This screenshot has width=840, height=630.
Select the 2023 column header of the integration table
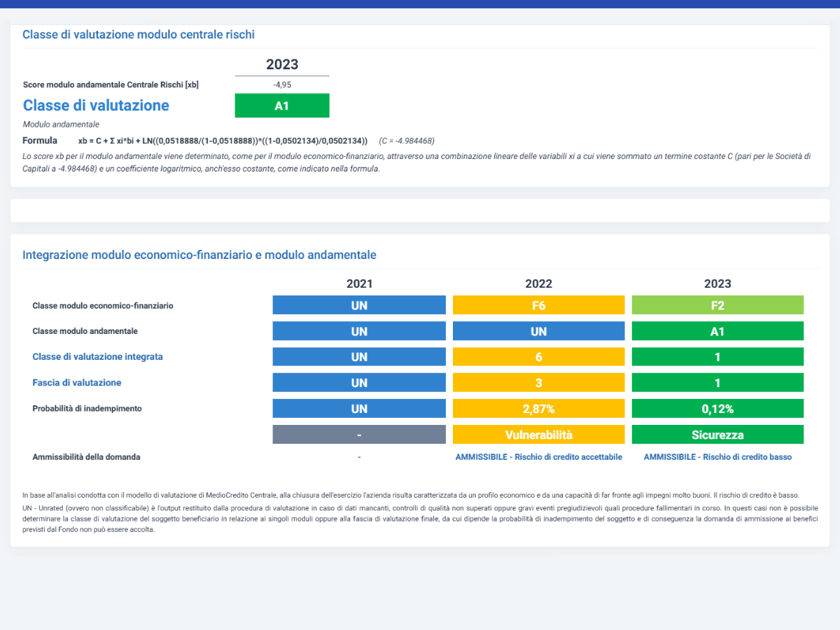point(717,283)
